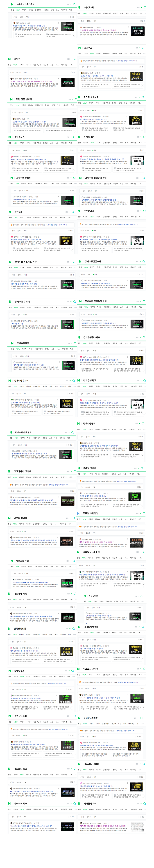Open the first result title under the 공무원 조건만남 search
This screenshot has height=868, width=154.
97,542
